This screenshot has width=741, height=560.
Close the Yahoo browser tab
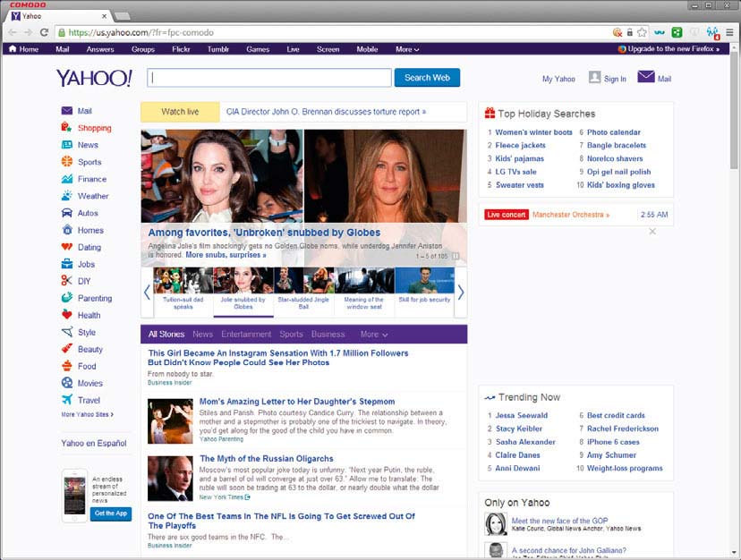(x=104, y=16)
